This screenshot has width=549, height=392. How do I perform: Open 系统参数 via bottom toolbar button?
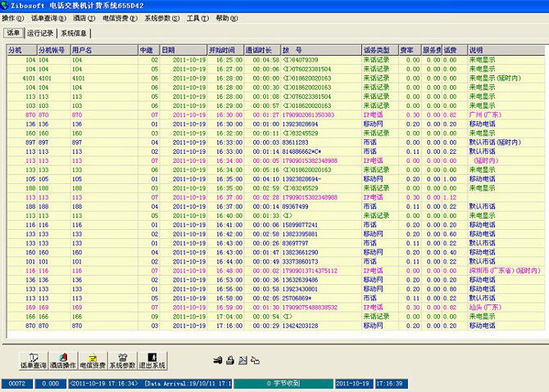pyautogui.click(x=122, y=361)
